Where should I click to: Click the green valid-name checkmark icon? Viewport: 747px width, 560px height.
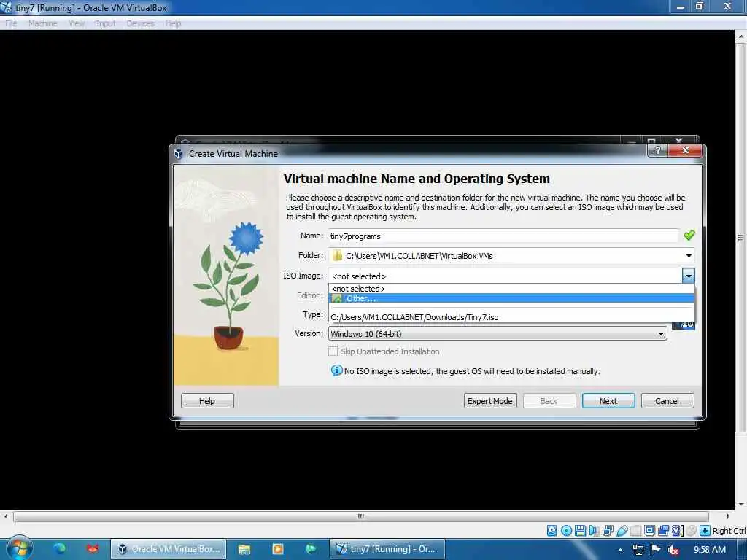click(x=689, y=236)
